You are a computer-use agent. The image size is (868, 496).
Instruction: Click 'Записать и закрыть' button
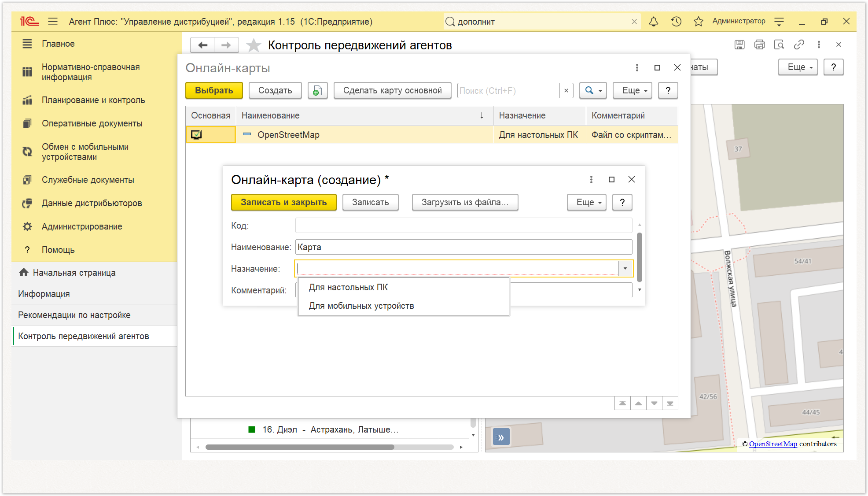click(x=283, y=203)
